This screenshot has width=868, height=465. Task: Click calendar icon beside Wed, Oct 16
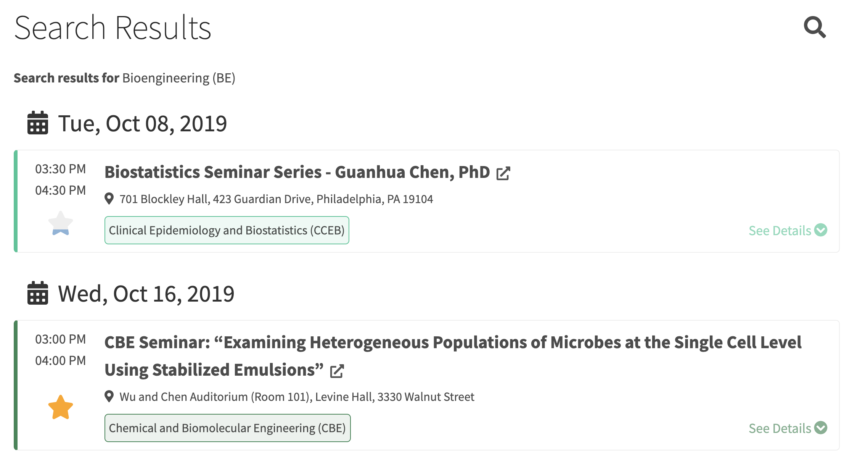coord(38,293)
